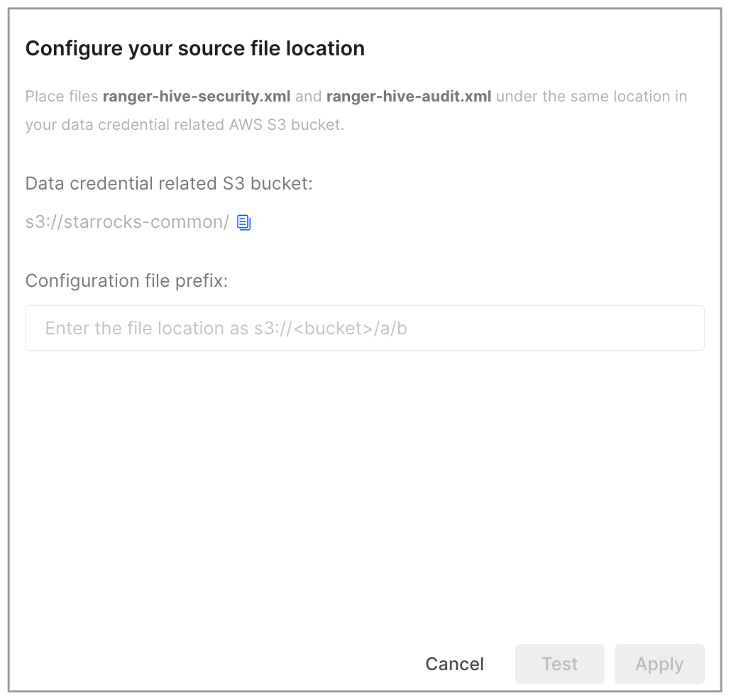Viewport: 731px width, 700px height.
Task: Click the 'Place files' instruction text
Action: (x=62, y=96)
